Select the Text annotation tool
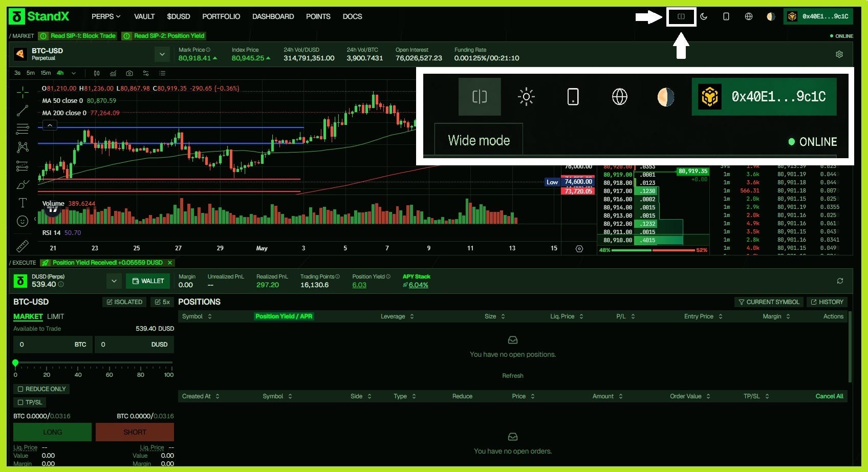 (x=23, y=203)
